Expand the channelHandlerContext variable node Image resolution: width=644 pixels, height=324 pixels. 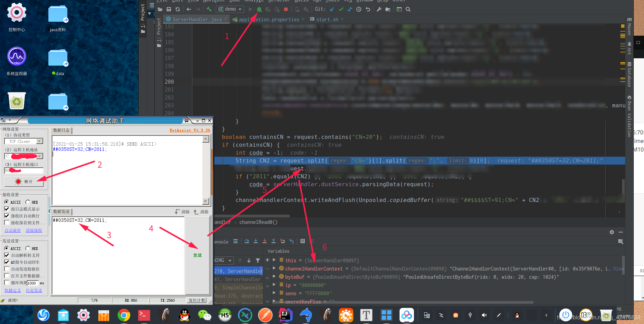pyautogui.click(x=274, y=268)
